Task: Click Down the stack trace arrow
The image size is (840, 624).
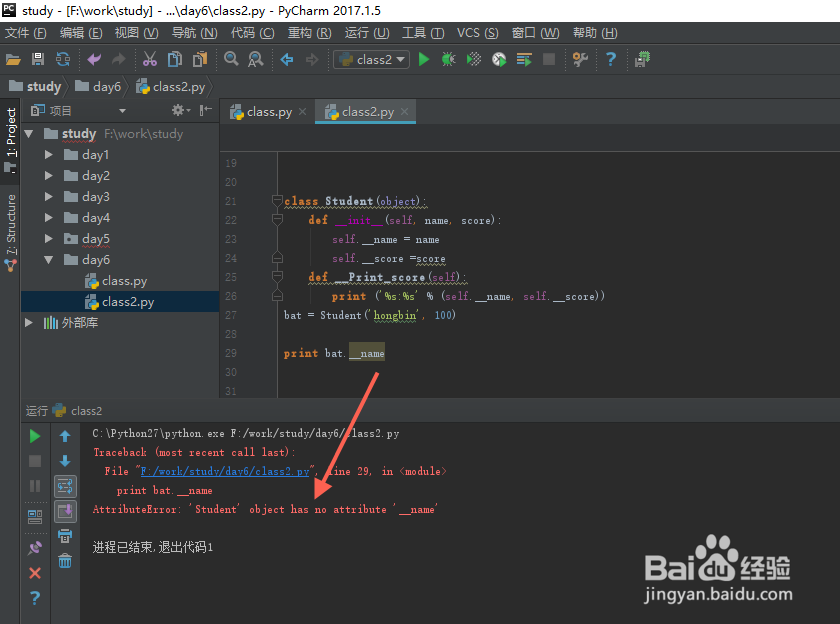Action: tap(65, 461)
